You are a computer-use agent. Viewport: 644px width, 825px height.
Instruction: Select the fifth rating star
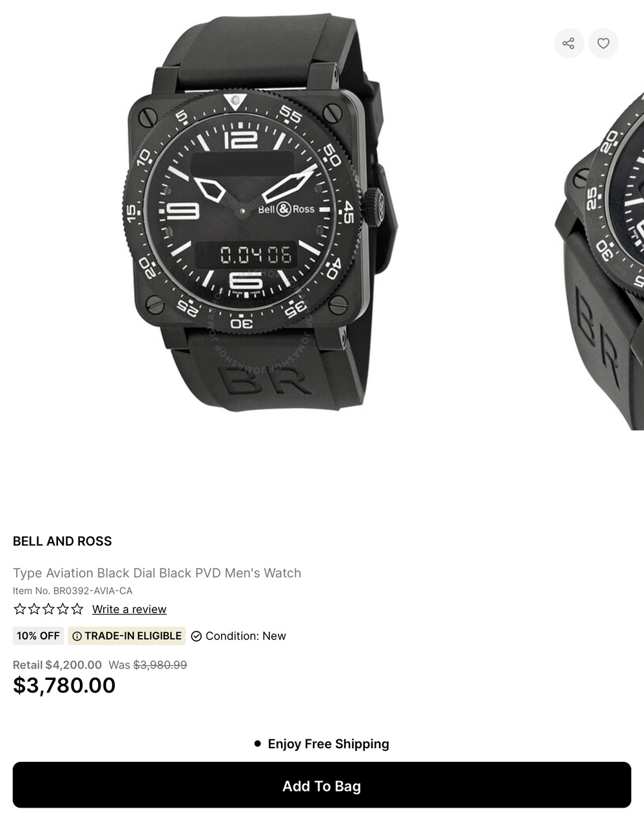tap(77, 609)
